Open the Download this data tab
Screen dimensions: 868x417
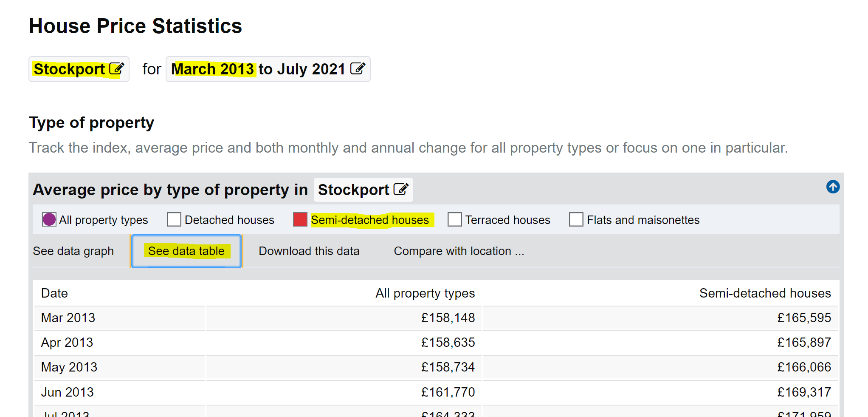pos(309,251)
